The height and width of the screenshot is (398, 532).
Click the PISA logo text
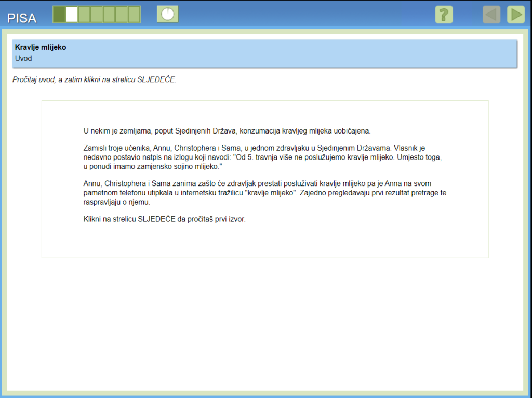point(22,18)
